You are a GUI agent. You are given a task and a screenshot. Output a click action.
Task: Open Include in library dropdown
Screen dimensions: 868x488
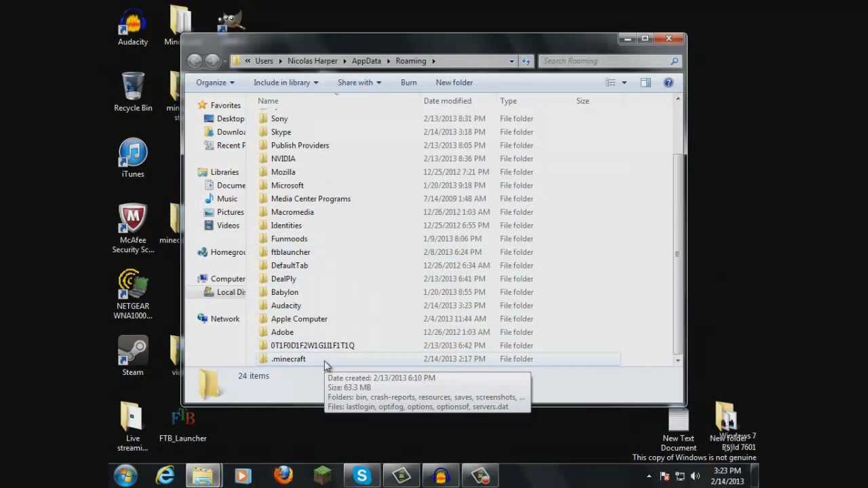coord(285,83)
